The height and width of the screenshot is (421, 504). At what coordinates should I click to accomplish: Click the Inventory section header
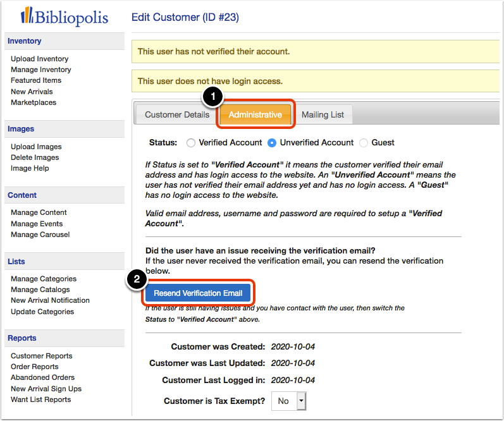(x=65, y=41)
